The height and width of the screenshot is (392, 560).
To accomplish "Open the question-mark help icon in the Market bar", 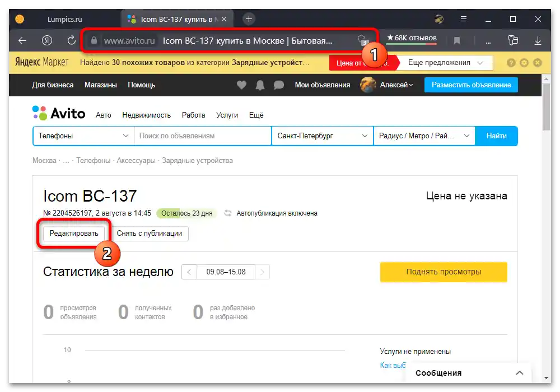I will (x=511, y=63).
